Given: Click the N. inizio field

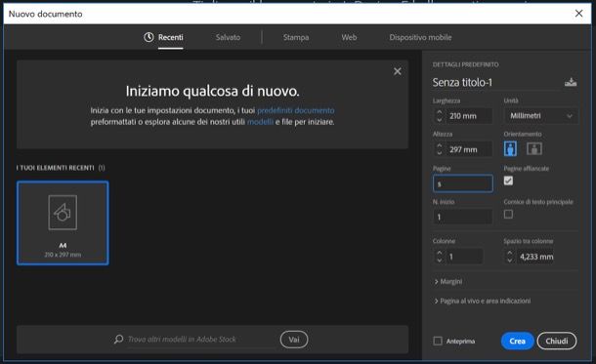Looking at the screenshot, I should click(462, 217).
